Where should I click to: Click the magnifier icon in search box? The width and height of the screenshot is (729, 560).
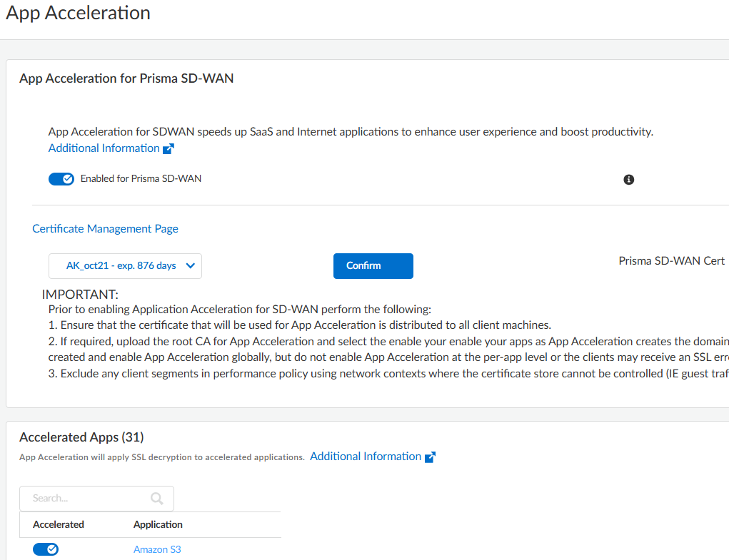[157, 498]
